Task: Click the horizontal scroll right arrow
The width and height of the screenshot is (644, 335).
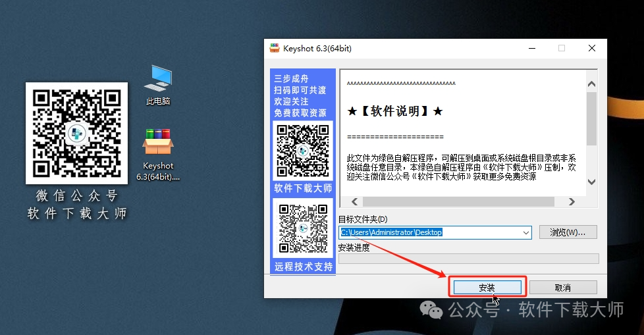Action: 572,201
